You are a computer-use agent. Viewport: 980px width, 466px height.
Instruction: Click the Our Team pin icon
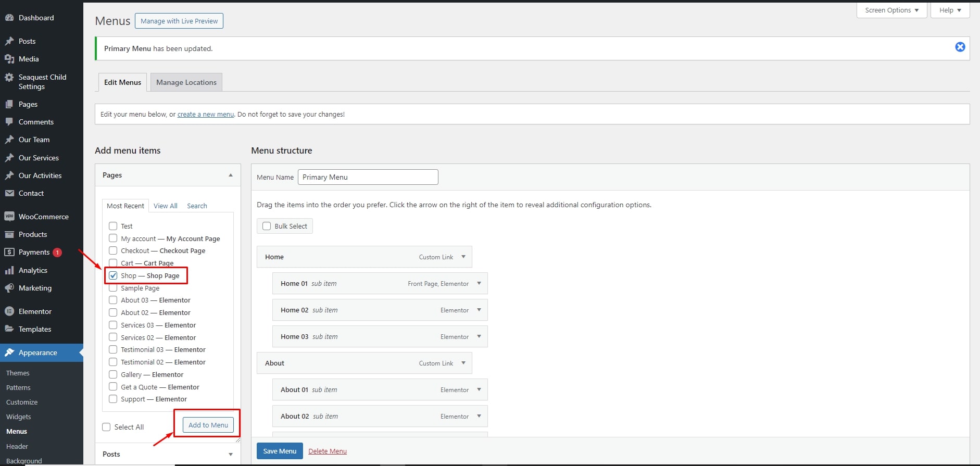(x=9, y=140)
